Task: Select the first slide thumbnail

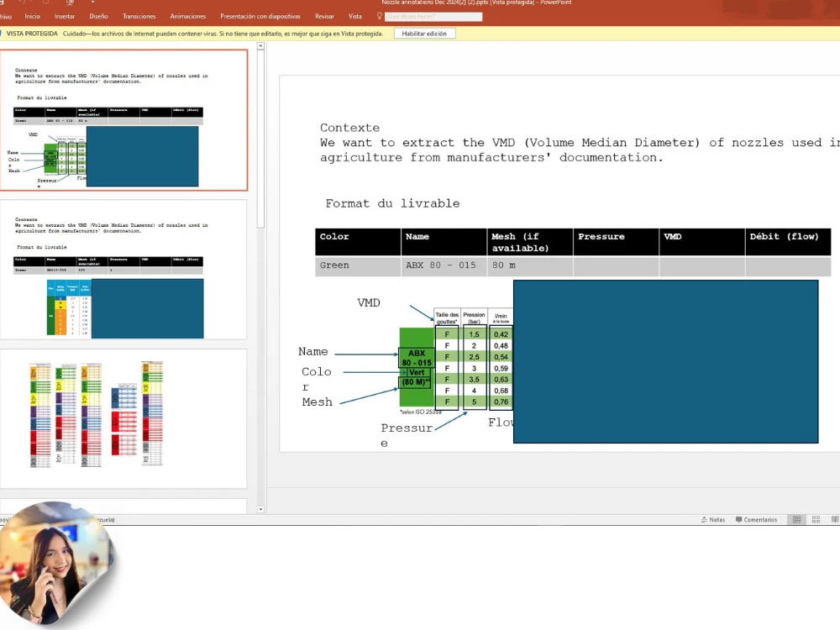Action: (123, 120)
